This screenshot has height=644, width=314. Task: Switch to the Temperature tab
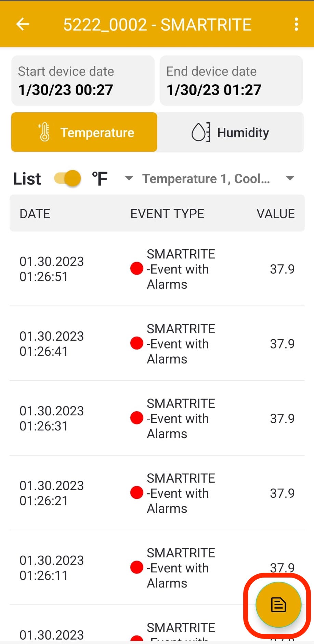[84, 132]
